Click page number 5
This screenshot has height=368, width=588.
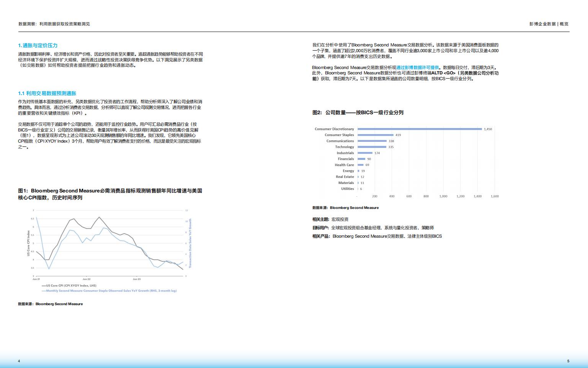coord(568,361)
